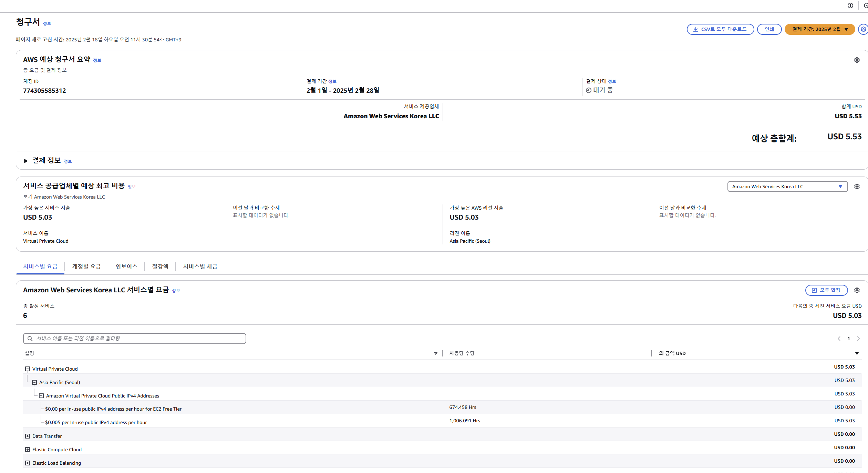Click the 대기 중 payment status text
868x473 pixels.
pyautogui.click(x=603, y=90)
